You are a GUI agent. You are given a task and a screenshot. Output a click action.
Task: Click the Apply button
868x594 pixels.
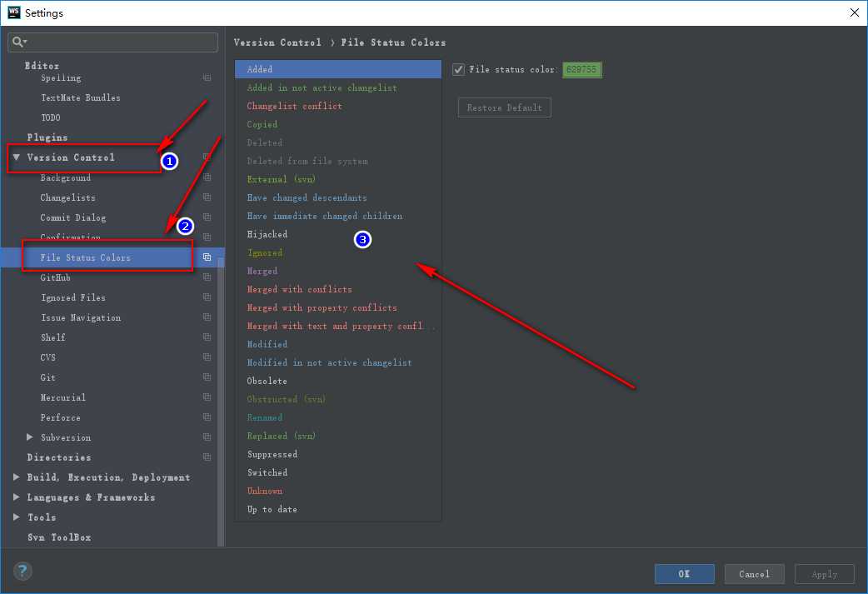(825, 574)
